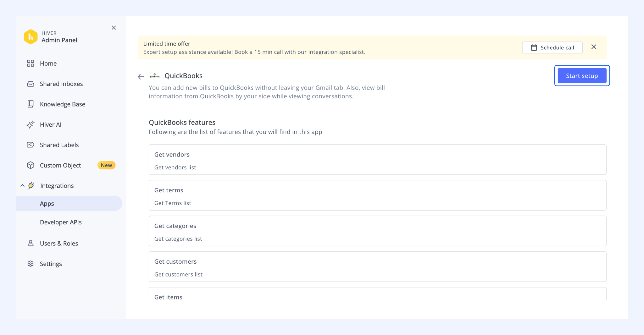Click the Home grid icon
Image resolution: width=644 pixels, height=335 pixels.
coord(31,63)
